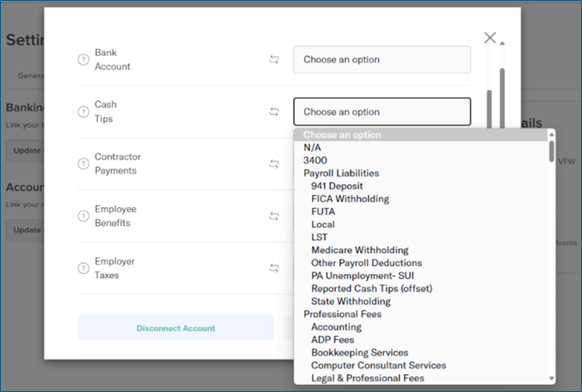The image size is (582, 392).
Task: Select account 3400 from the list
Action: tap(421, 160)
